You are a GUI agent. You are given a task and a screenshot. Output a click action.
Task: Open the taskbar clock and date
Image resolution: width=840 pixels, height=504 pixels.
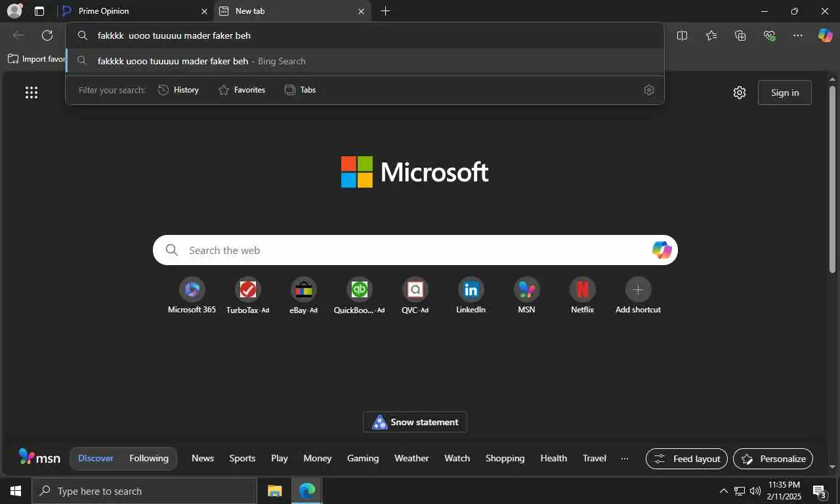784,491
